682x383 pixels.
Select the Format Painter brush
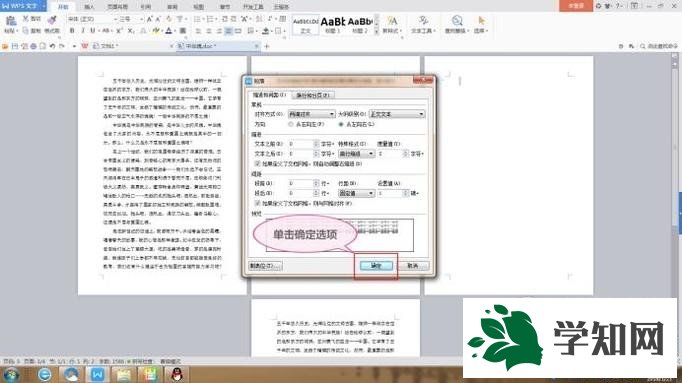pyautogui.click(x=52, y=20)
